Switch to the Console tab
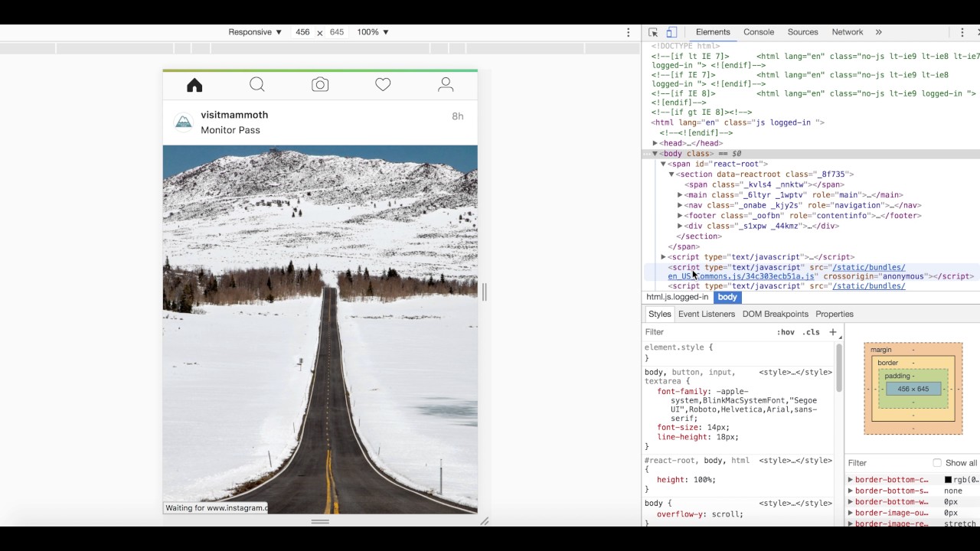 759,32
